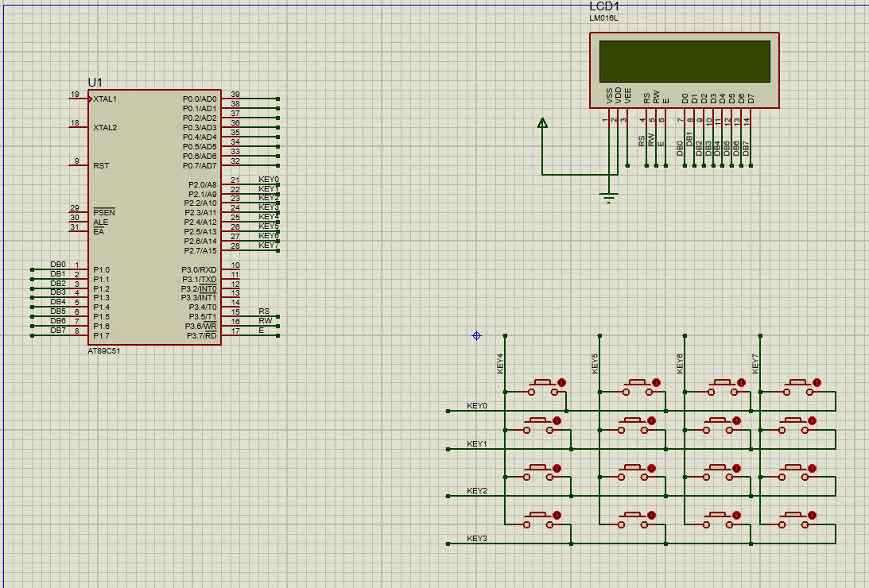
Task: Toggle red latch dot on KEY1/KEY4 button
Action: tap(557, 421)
